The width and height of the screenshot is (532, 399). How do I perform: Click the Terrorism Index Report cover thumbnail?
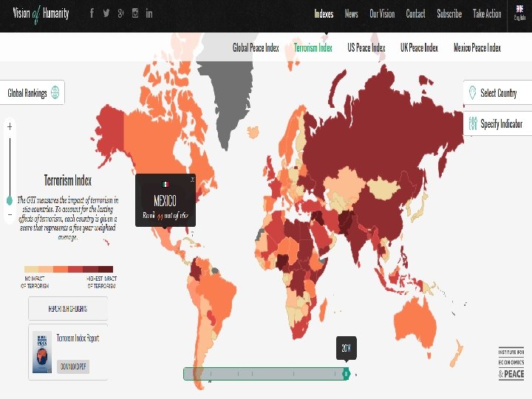(42, 352)
